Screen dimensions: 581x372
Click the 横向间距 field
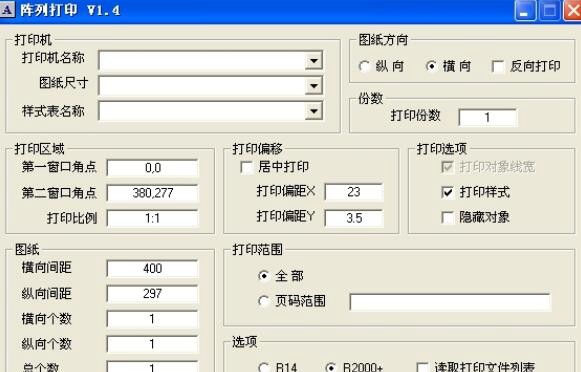[x=152, y=269]
